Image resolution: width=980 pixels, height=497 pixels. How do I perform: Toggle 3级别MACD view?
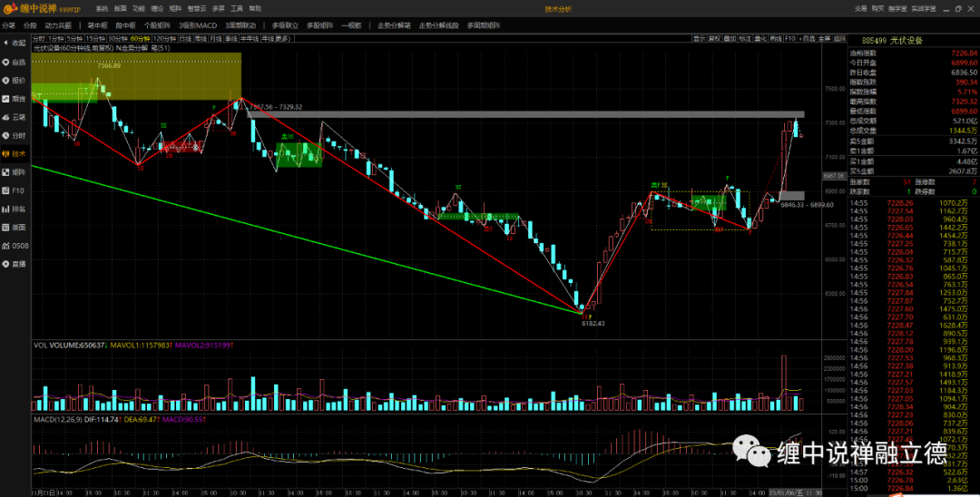(x=198, y=25)
